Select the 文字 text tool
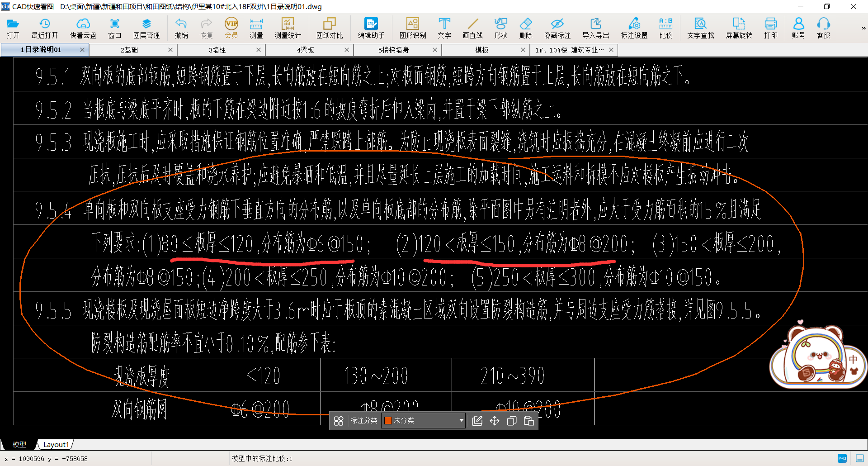 (x=444, y=28)
